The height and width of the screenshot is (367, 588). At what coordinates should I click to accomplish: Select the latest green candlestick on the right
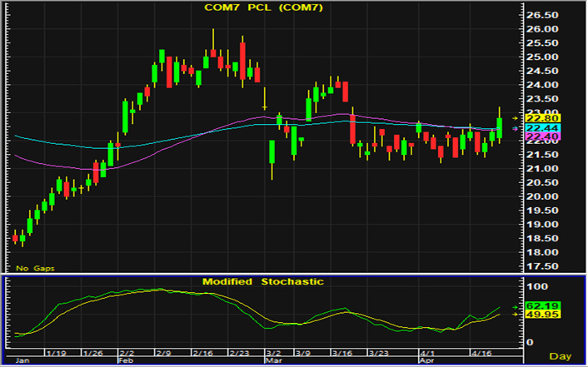[x=500, y=126]
